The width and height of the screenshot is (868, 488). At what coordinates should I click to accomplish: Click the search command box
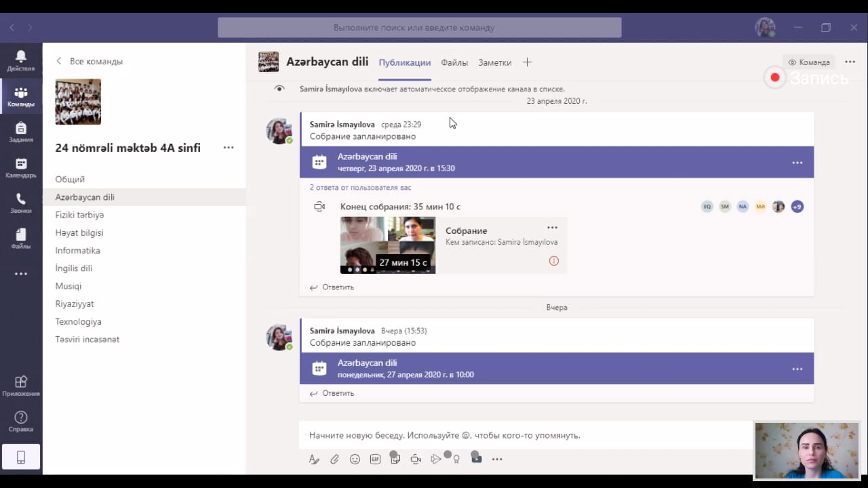point(419,28)
